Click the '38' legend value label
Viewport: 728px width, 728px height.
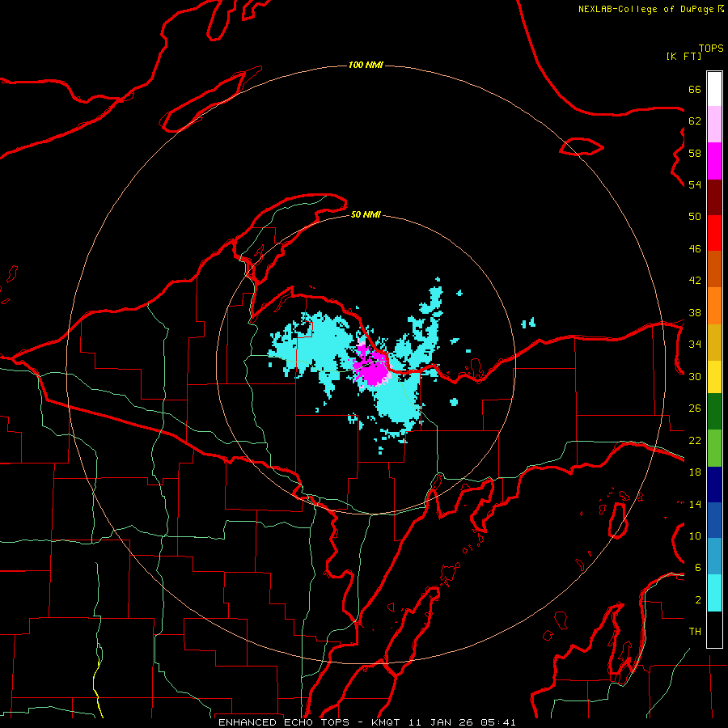pos(695,312)
